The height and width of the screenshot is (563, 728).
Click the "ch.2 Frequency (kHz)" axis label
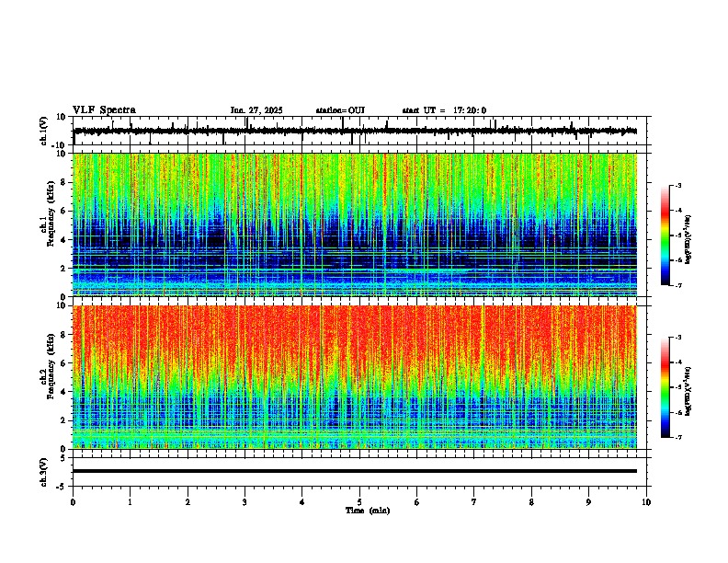tap(50, 366)
